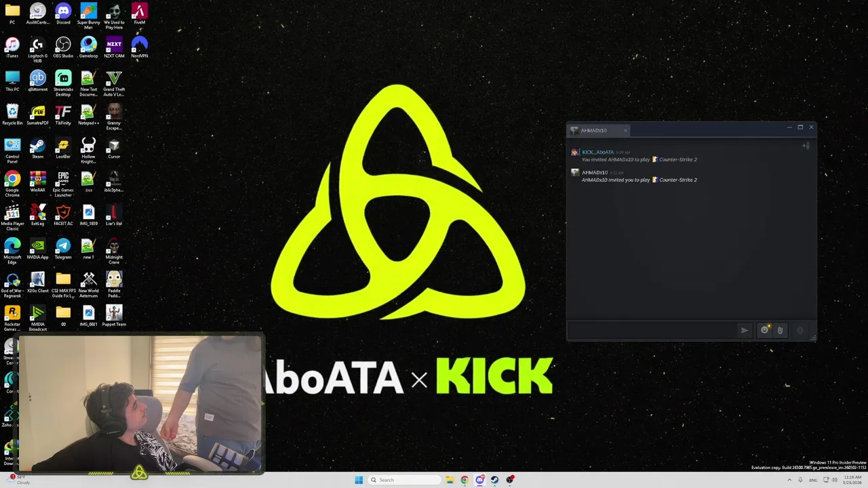
Task: Open the Cursor app shortcut
Action: pyautogui.click(x=114, y=148)
